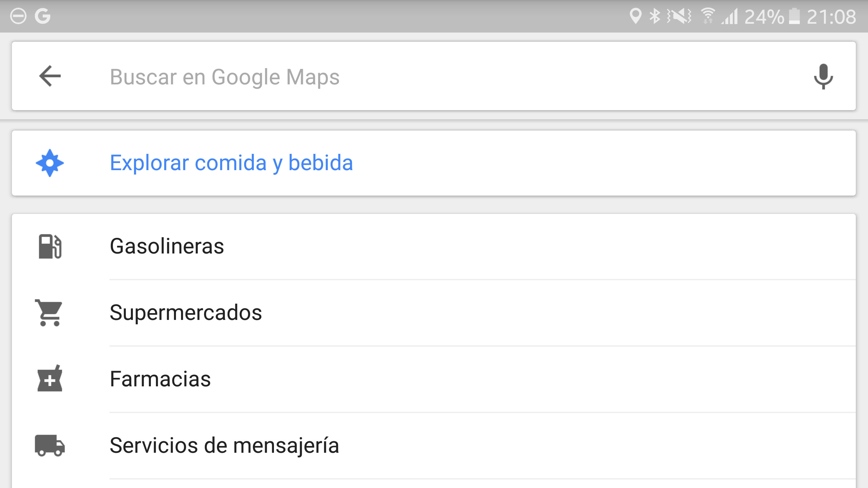Tap the delivery truck icon
Image resolution: width=868 pixels, height=488 pixels.
pyautogui.click(x=50, y=445)
